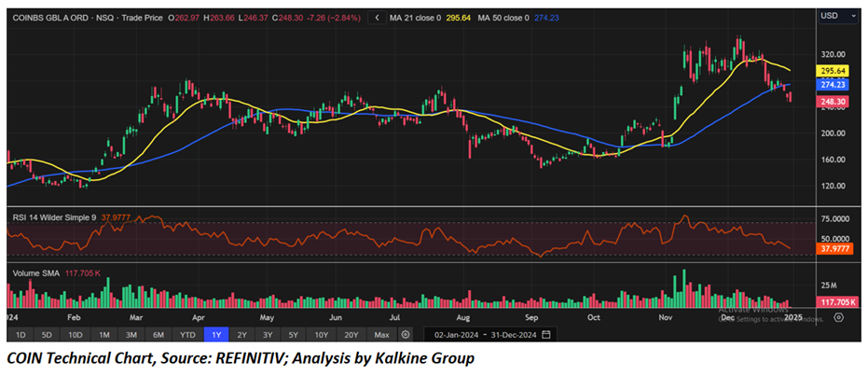Click the Apr label on time axis
The width and height of the screenshot is (868, 376).
200,318
